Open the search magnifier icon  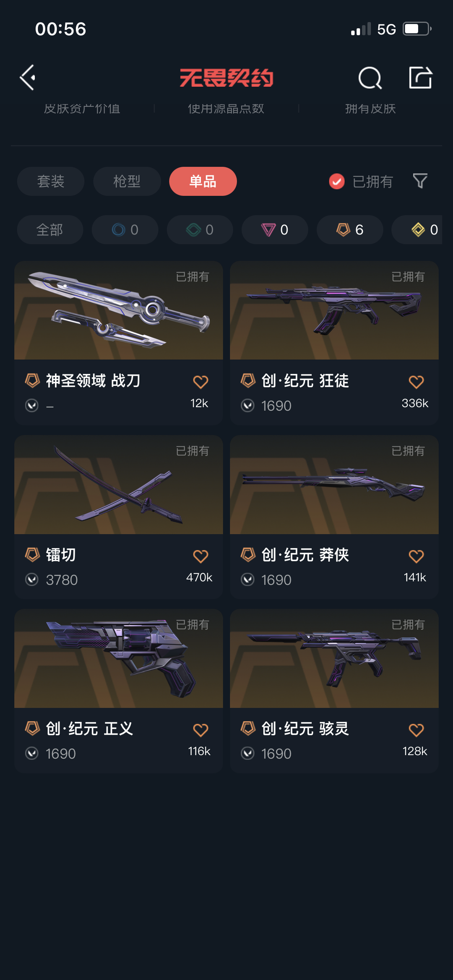tap(370, 78)
